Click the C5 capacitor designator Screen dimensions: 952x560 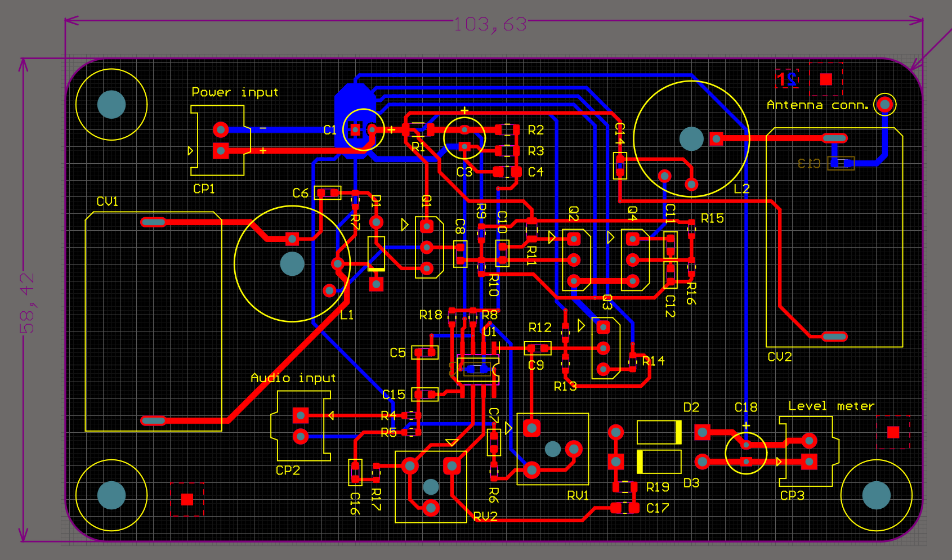tap(397, 353)
